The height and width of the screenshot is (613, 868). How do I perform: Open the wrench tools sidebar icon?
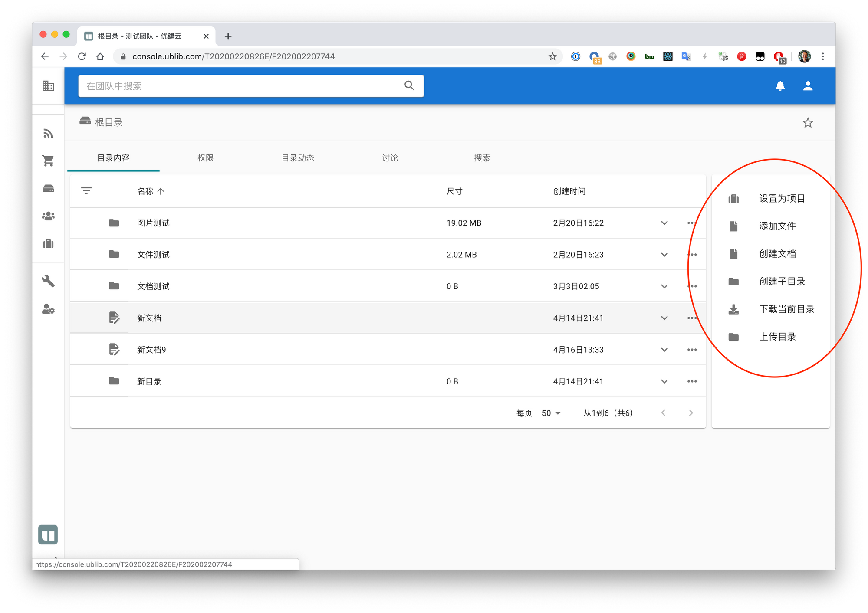(x=48, y=281)
